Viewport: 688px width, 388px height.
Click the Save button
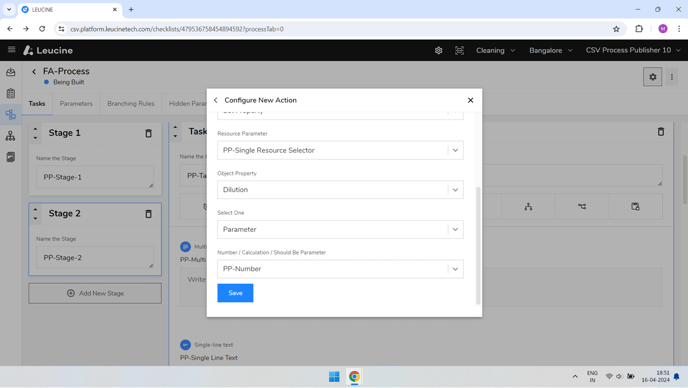click(x=235, y=293)
